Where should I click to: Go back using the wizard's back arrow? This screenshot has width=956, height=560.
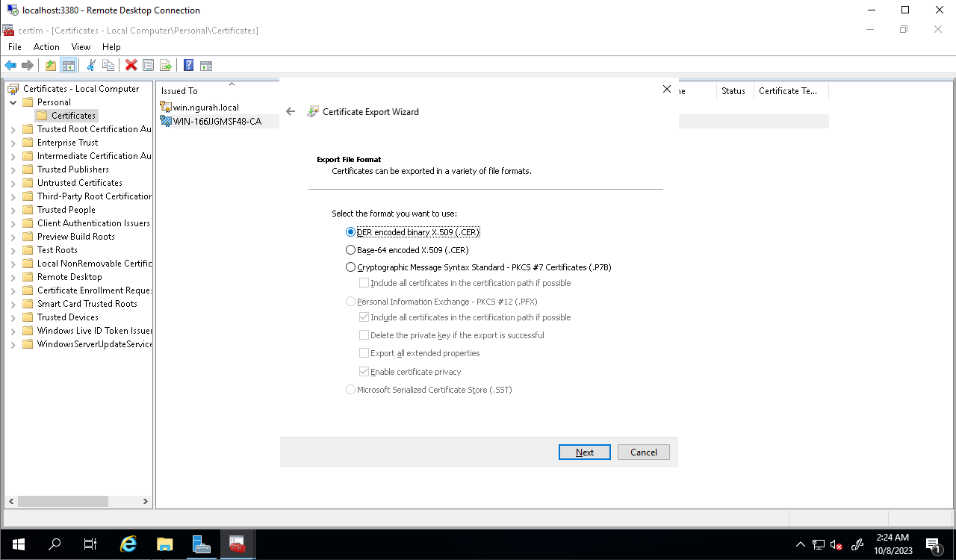click(x=291, y=112)
